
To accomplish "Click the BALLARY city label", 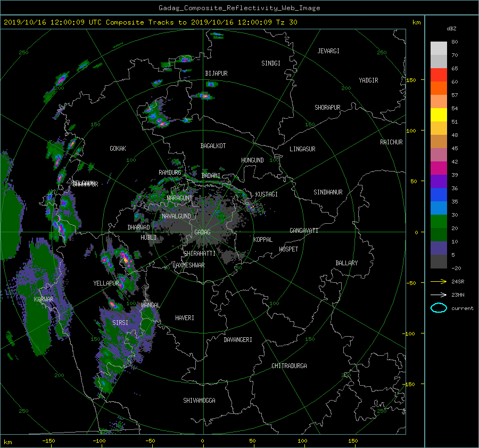I will tap(346, 263).
